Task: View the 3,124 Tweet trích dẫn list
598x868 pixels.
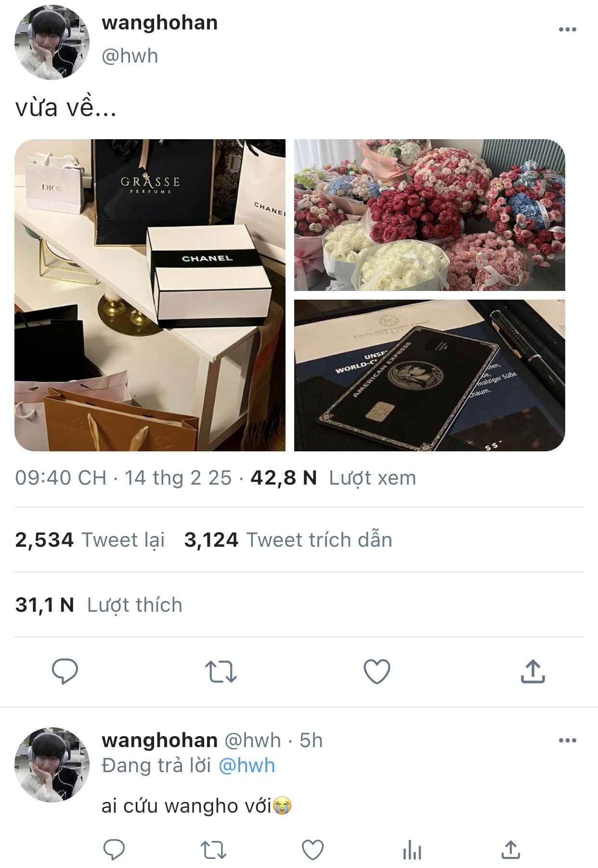Action: coord(288,540)
